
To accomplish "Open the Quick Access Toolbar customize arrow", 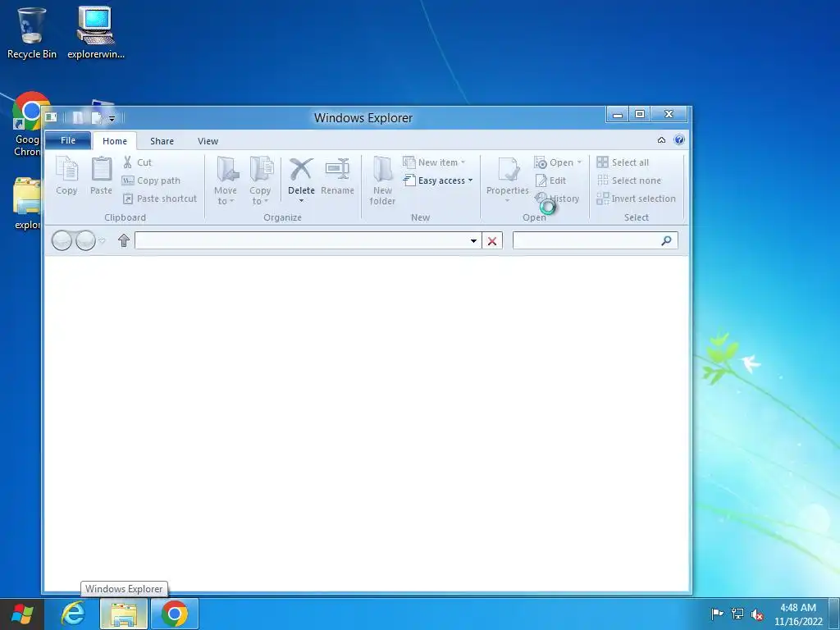I will [112, 118].
